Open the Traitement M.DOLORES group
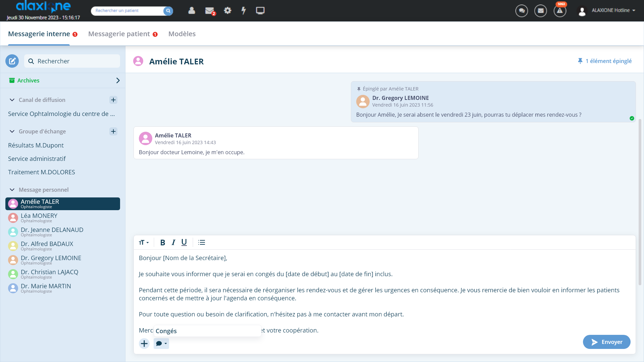The width and height of the screenshot is (644, 362). 41,172
